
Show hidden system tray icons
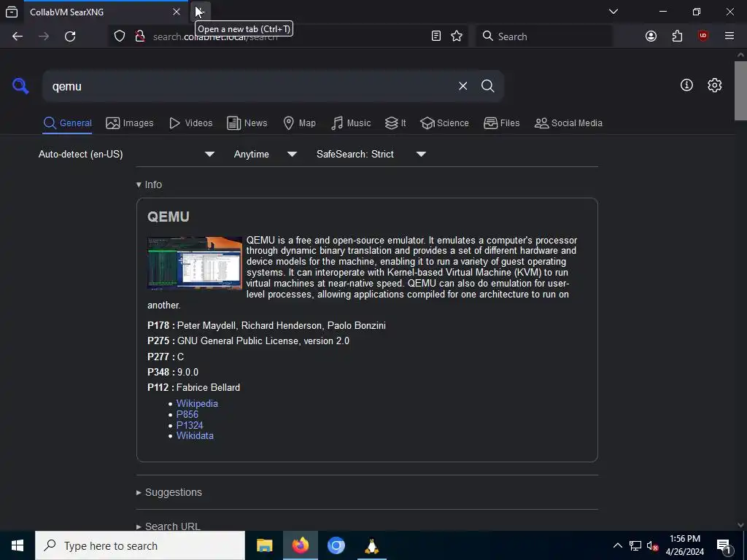[617, 545]
